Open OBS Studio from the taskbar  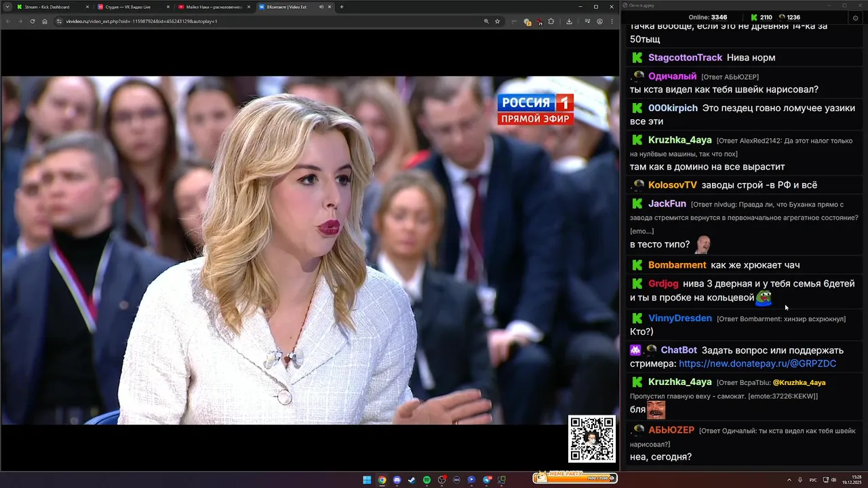pyautogui.click(x=441, y=480)
